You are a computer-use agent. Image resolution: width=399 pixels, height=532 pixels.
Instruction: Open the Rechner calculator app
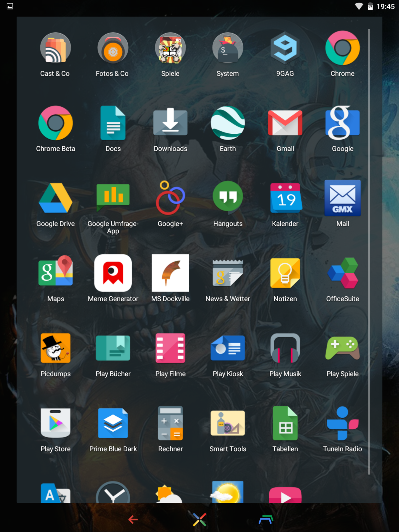(x=170, y=423)
